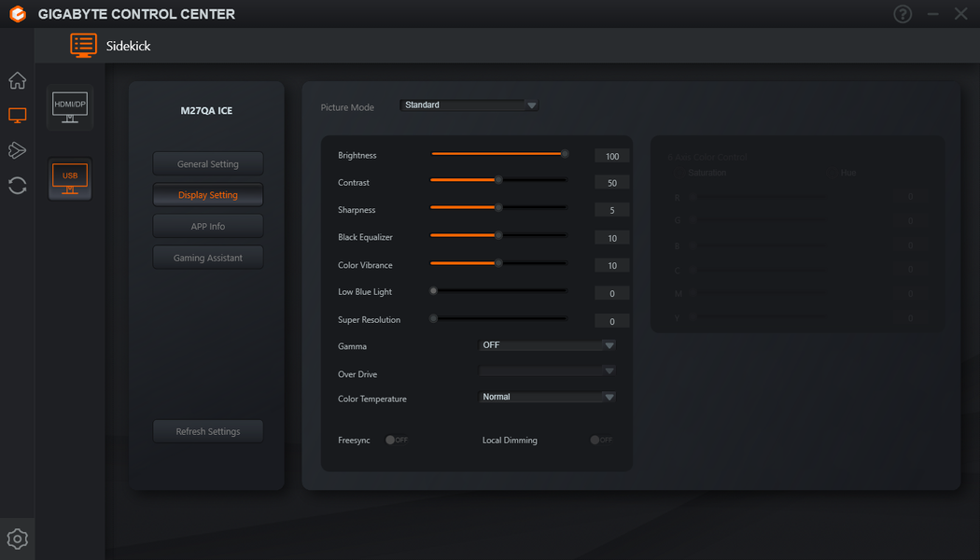Open the Home icon in the sidebar
The width and height of the screenshot is (980, 560).
pos(18,80)
